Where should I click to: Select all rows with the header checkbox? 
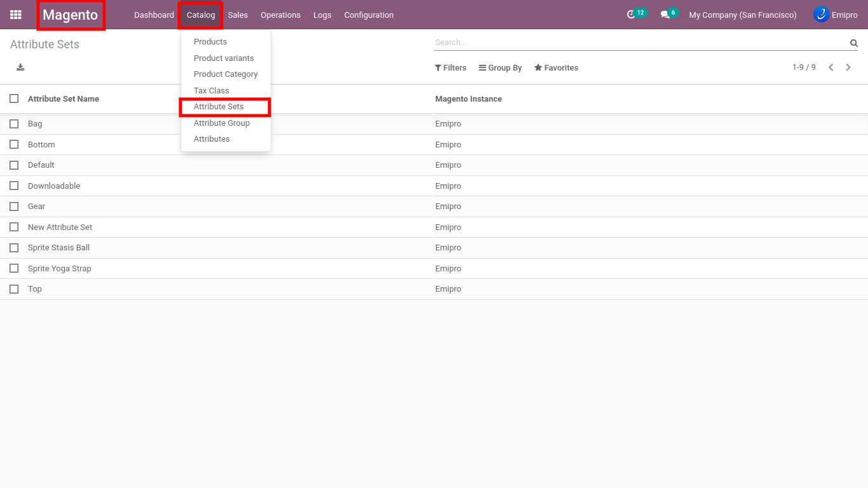click(x=14, y=98)
